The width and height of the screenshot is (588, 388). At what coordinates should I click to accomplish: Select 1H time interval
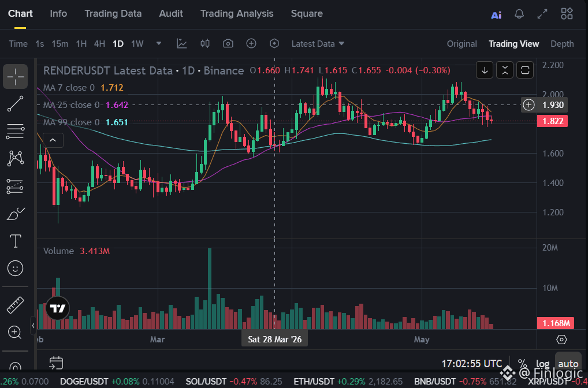pyautogui.click(x=81, y=44)
